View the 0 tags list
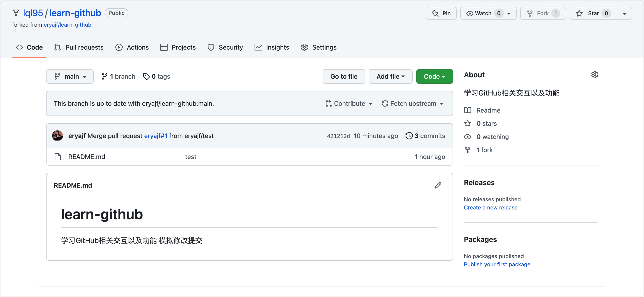The height and width of the screenshot is (297, 644). [156, 76]
